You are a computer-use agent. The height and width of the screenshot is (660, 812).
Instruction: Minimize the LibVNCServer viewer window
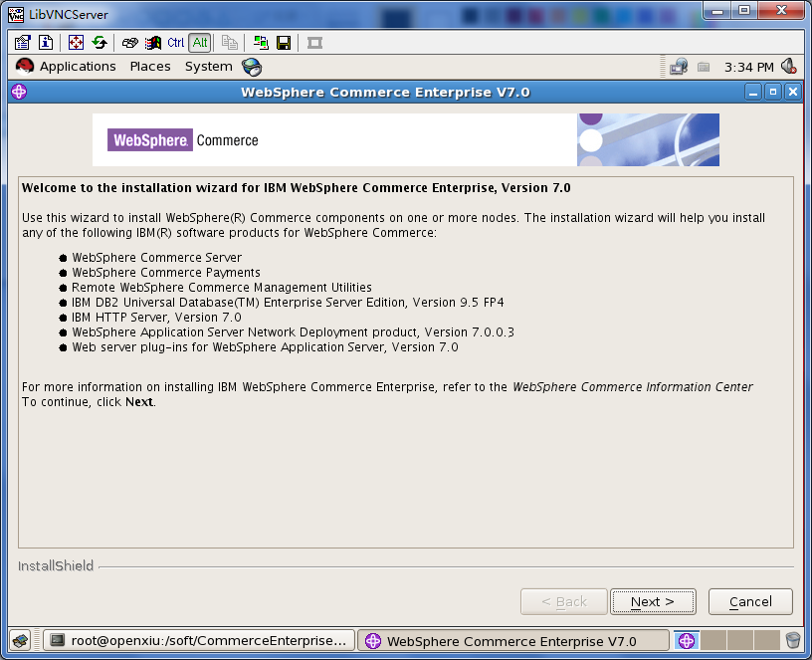tap(717, 10)
